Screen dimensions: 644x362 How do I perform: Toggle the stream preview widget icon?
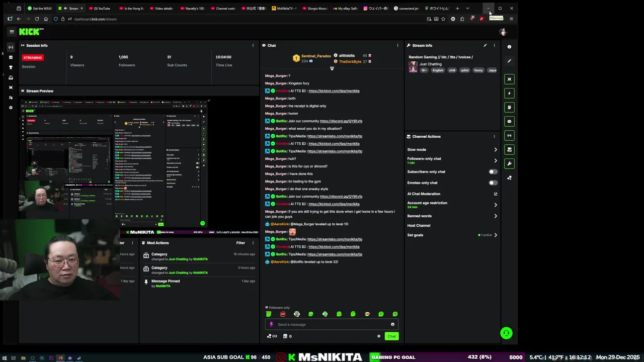[509, 79]
